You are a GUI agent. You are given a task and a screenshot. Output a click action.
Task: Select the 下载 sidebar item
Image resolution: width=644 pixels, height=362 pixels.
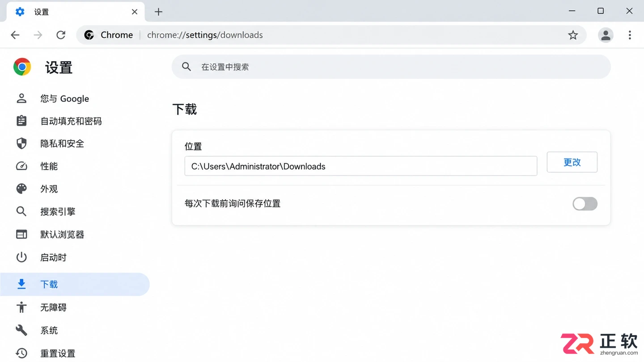pos(75,284)
